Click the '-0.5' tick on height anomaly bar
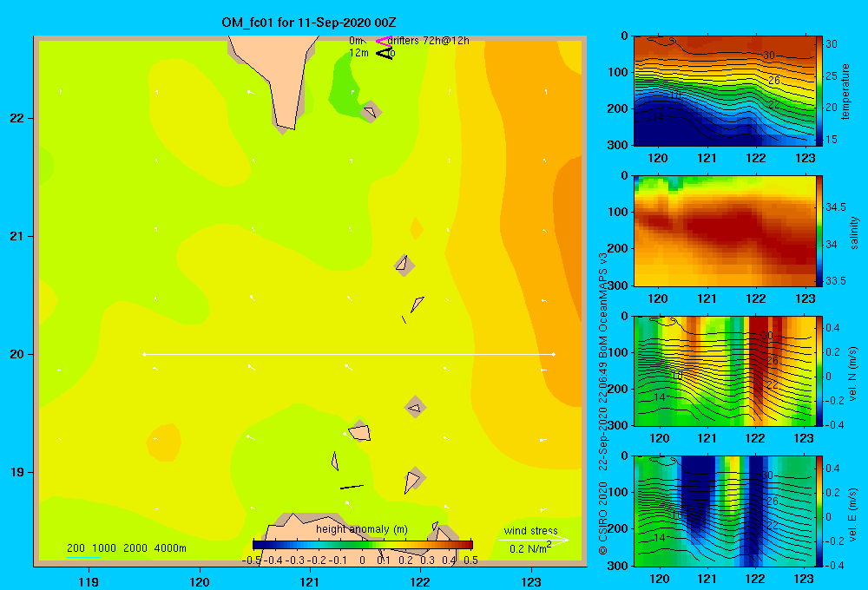 tap(252, 560)
